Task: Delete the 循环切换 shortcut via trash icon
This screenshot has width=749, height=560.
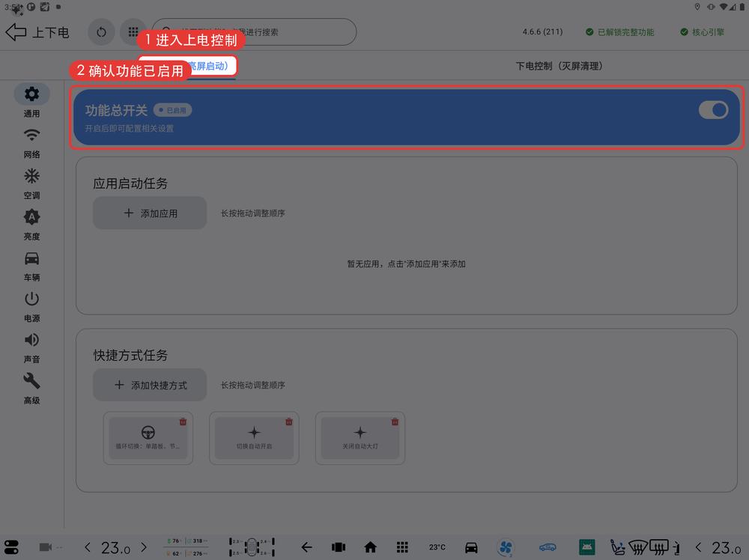Action: [x=183, y=421]
